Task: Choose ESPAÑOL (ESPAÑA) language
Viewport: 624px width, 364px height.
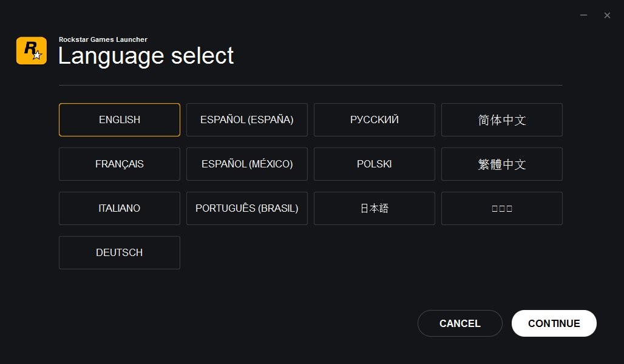Action: pos(247,120)
